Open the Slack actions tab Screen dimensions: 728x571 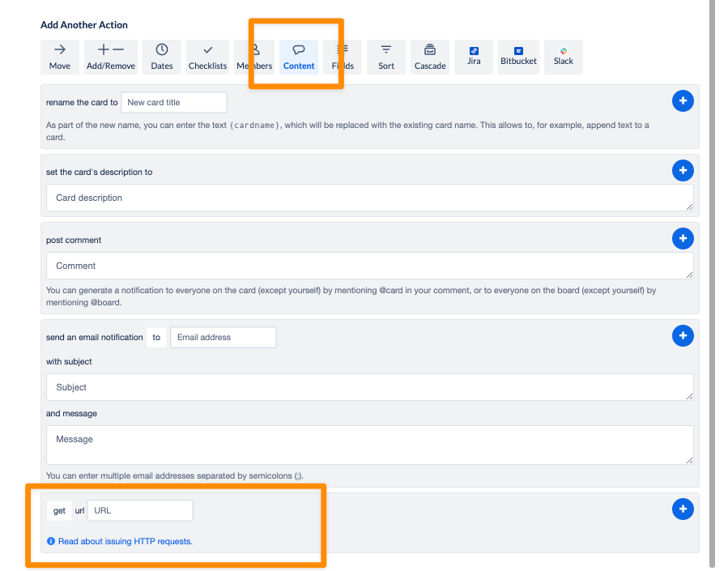563,57
